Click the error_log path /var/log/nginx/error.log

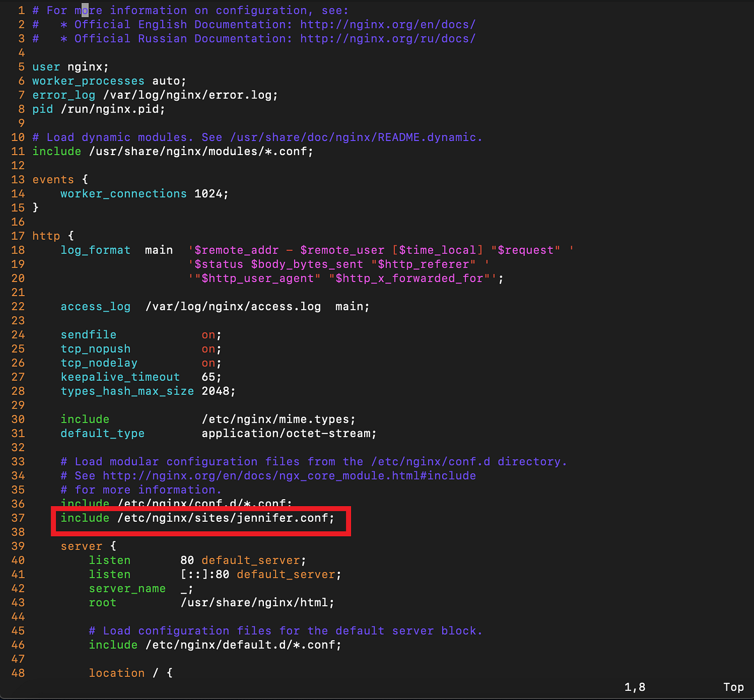pyautogui.click(x=187, y=95)
